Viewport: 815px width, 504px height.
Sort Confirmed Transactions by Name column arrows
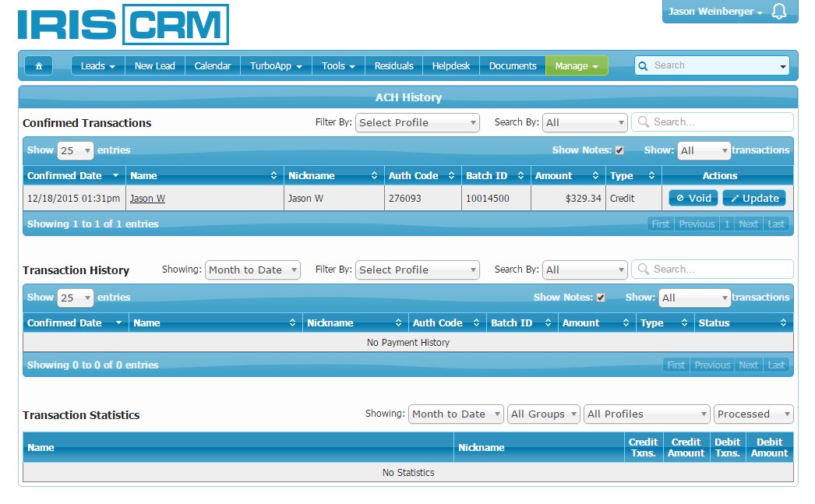(273, 176)
